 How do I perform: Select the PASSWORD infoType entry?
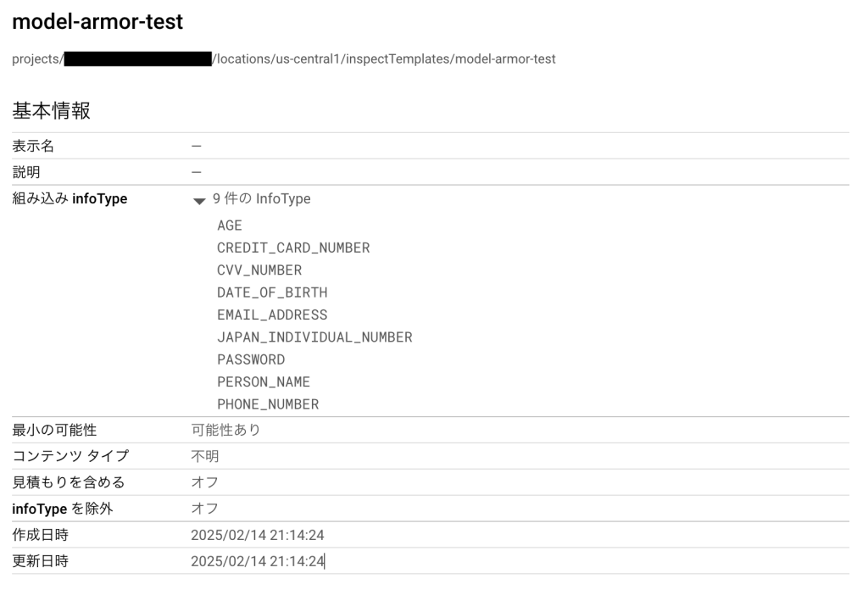point(251,359)
